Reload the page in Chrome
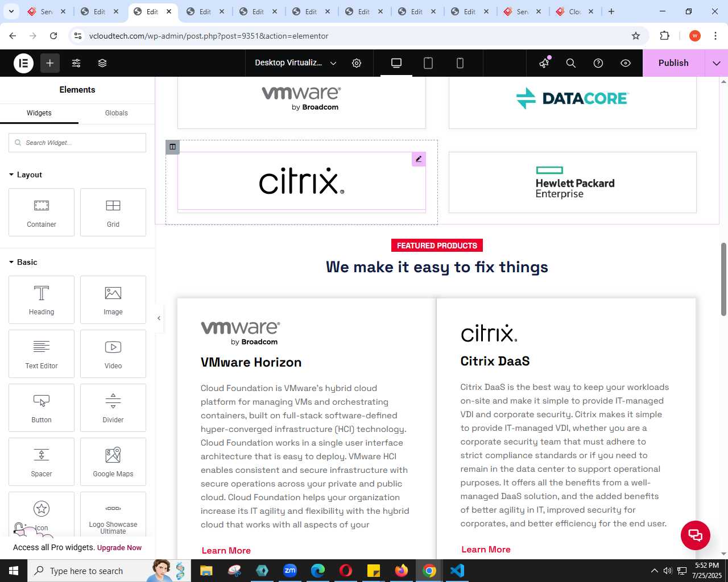This screenshot has width=728, height=582. tap(53, 36)
